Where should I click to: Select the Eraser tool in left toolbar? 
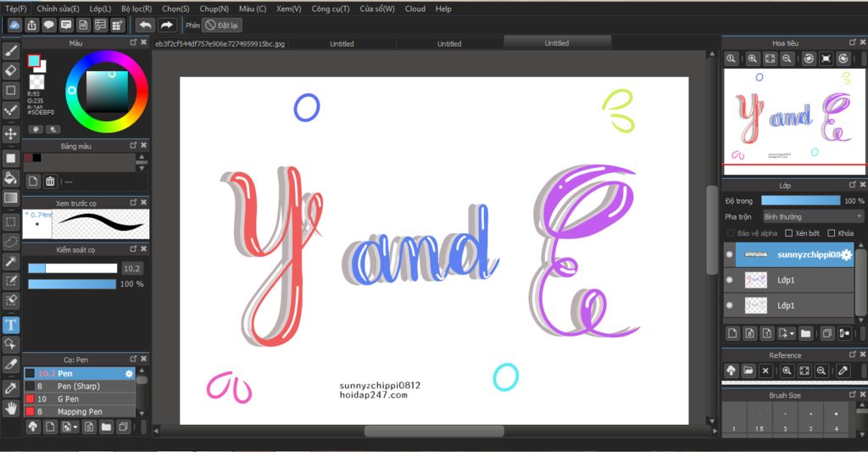click(10, 70)
